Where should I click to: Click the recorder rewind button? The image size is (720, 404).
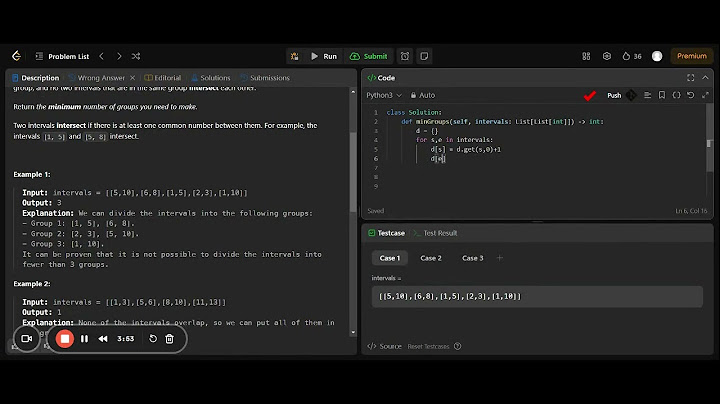(103, 339)
